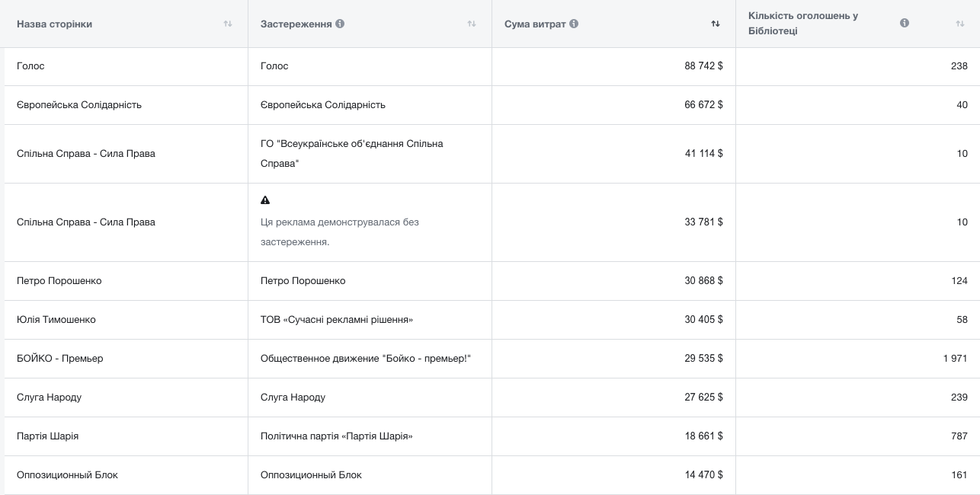Select the Петро Порошенко page row
980x495 pixels.
pos(59,281)
